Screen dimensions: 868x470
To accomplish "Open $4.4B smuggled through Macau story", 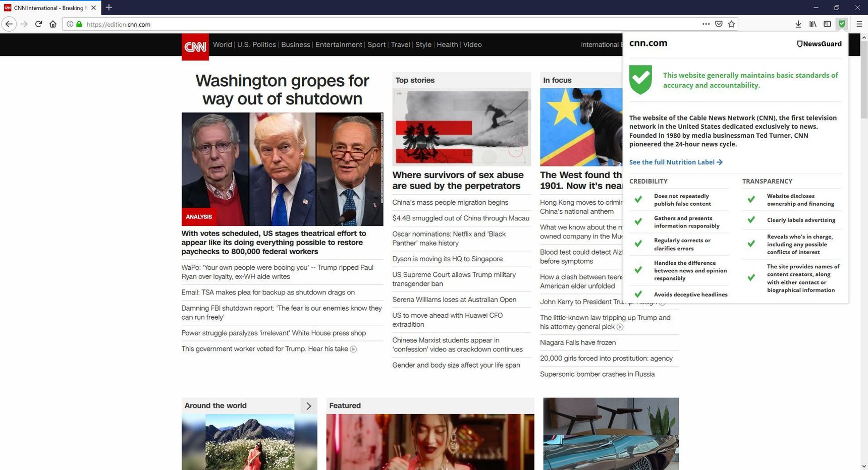I will coord(461,218).
